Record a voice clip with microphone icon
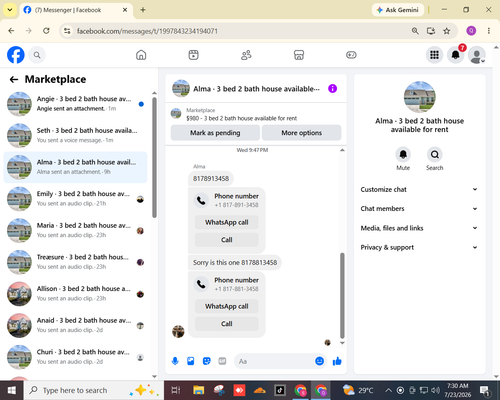The image size is (500, 400). [x=175, y=361]
